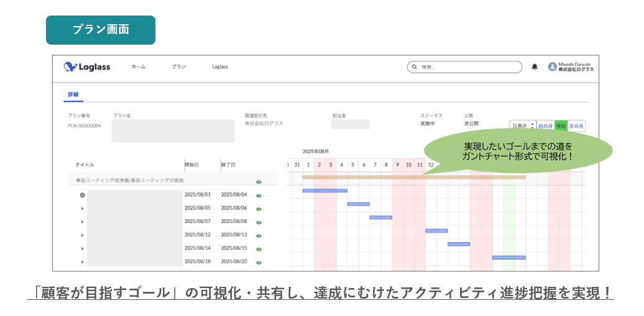Go to ホーム in top navigation

click(138, 67)
